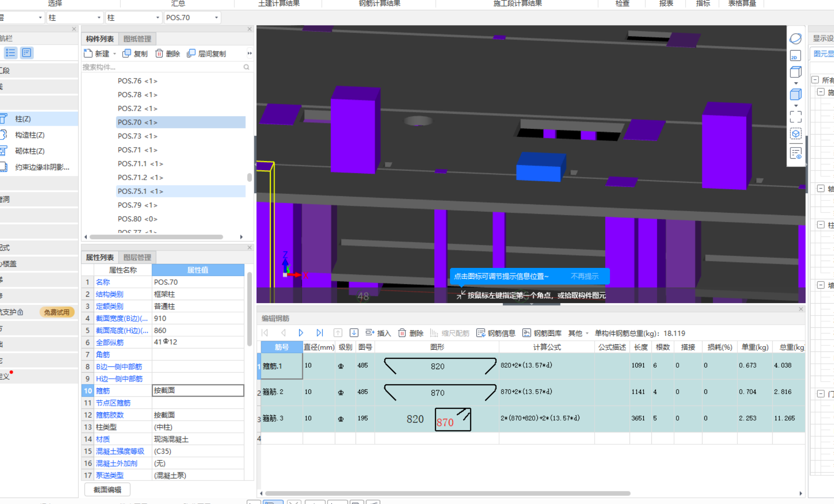Screen dimensions: 834x504
Task: Click the 免费试用 badge
Action: (x=57, y=312)
